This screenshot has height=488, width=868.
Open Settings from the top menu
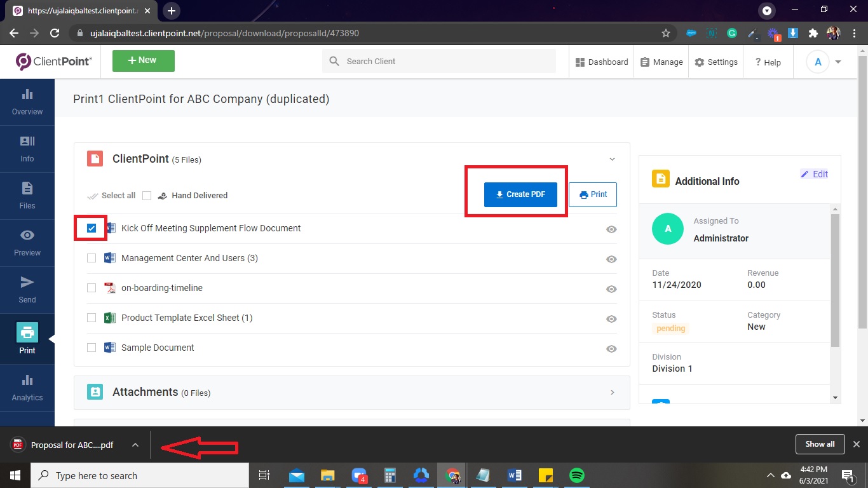tap(716, 62)
